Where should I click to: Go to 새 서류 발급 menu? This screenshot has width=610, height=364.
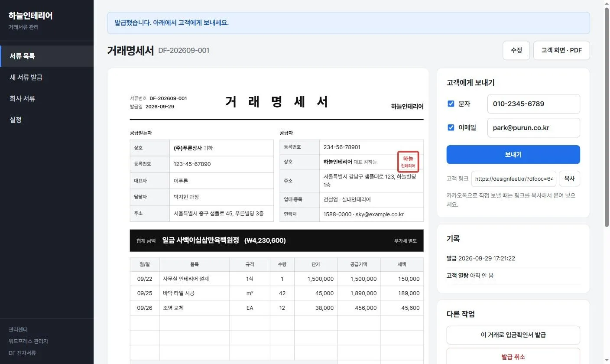click(47, 78)
